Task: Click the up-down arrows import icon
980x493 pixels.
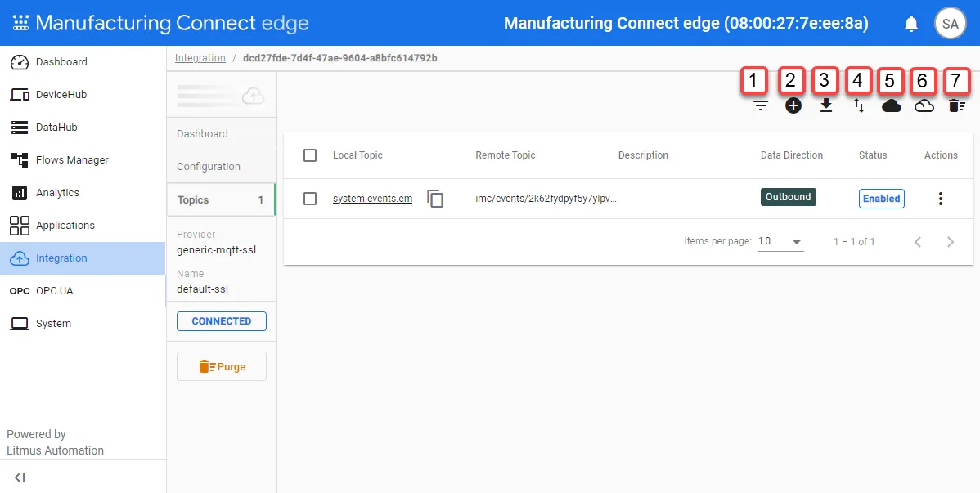Action: (860, 106)
